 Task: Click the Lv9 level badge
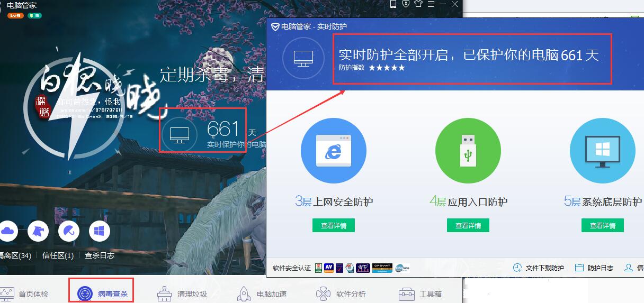click(15, 15)
